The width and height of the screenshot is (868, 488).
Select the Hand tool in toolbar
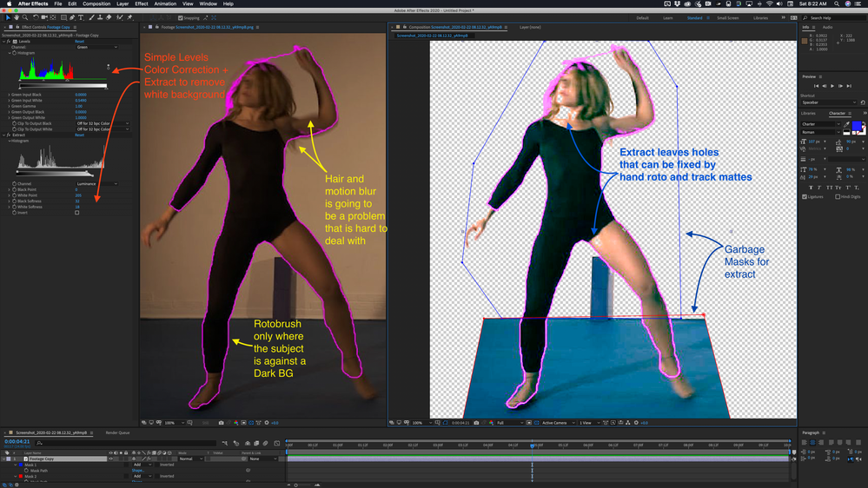click(15, 17)
